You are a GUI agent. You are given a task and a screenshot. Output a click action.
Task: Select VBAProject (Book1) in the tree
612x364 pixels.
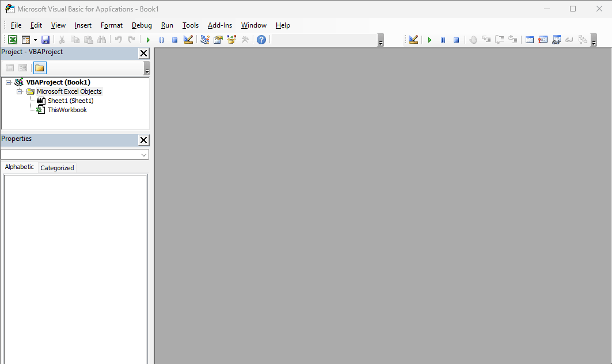tap(58, 82)
